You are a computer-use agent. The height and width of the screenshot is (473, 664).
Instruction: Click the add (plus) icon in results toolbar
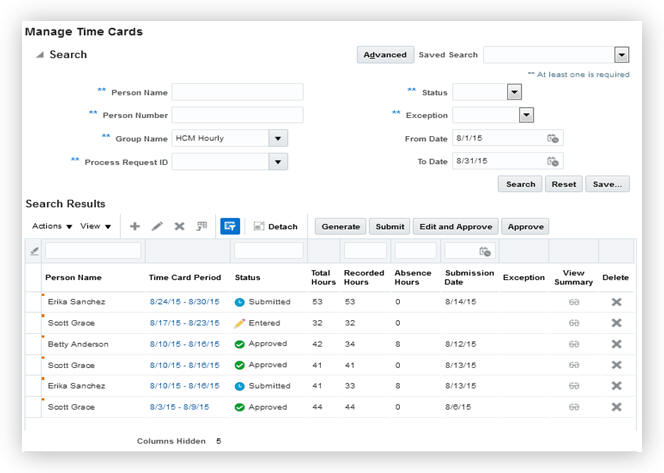coord(135,227)
